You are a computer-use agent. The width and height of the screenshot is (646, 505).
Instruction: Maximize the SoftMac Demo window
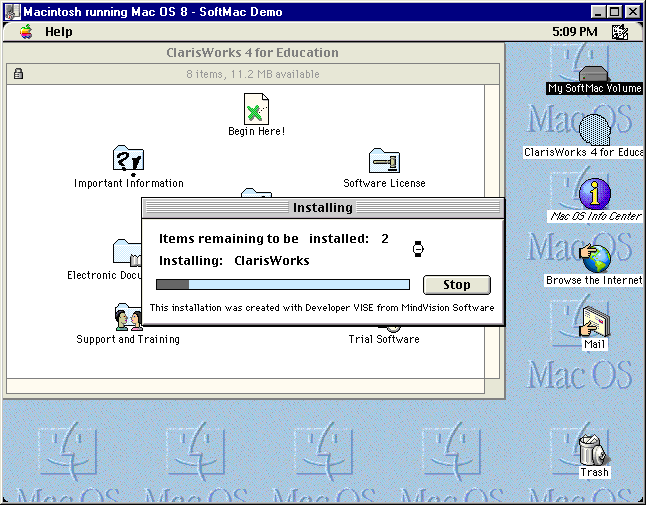click(614, 12)
